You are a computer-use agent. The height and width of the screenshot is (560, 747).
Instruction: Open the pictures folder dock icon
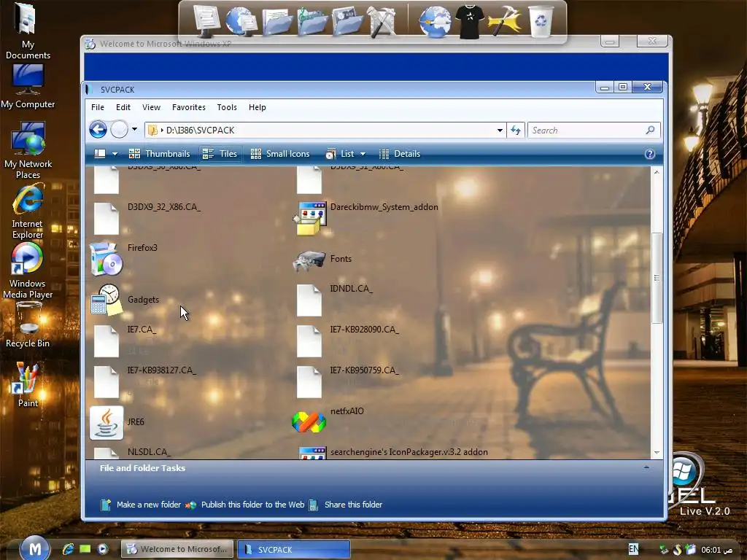(x=348, y=21)
